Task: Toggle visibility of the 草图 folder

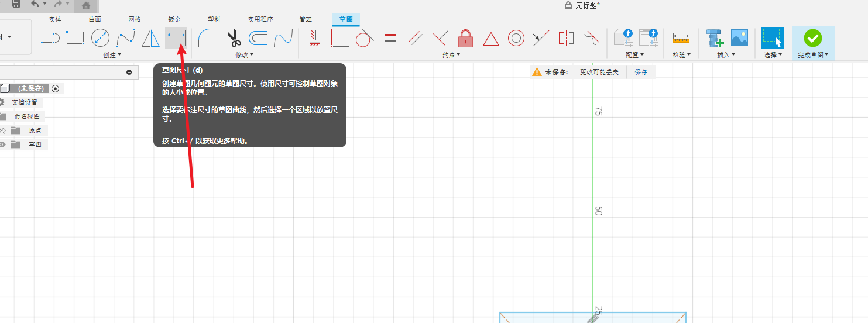Action: [3, 145]
